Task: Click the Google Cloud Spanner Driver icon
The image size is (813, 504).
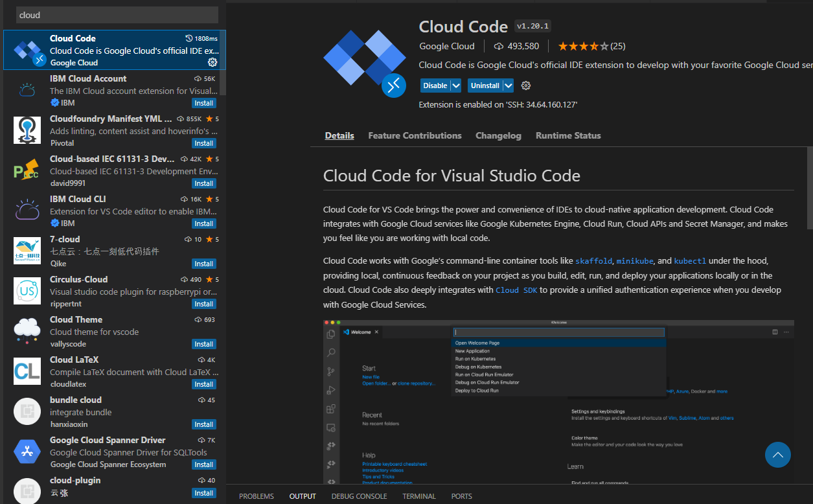Action: point(27,452)
